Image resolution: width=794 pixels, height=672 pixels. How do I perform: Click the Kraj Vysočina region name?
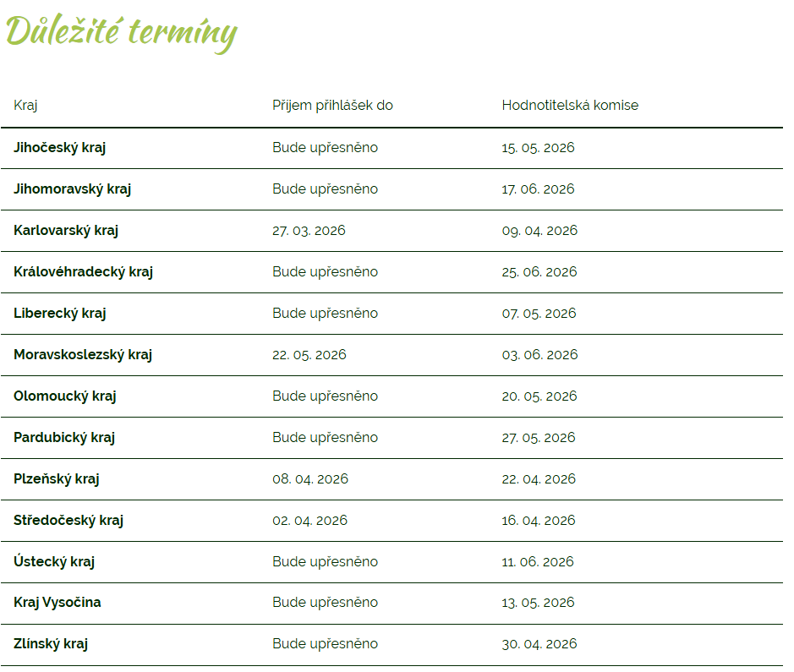coord(57,603)
